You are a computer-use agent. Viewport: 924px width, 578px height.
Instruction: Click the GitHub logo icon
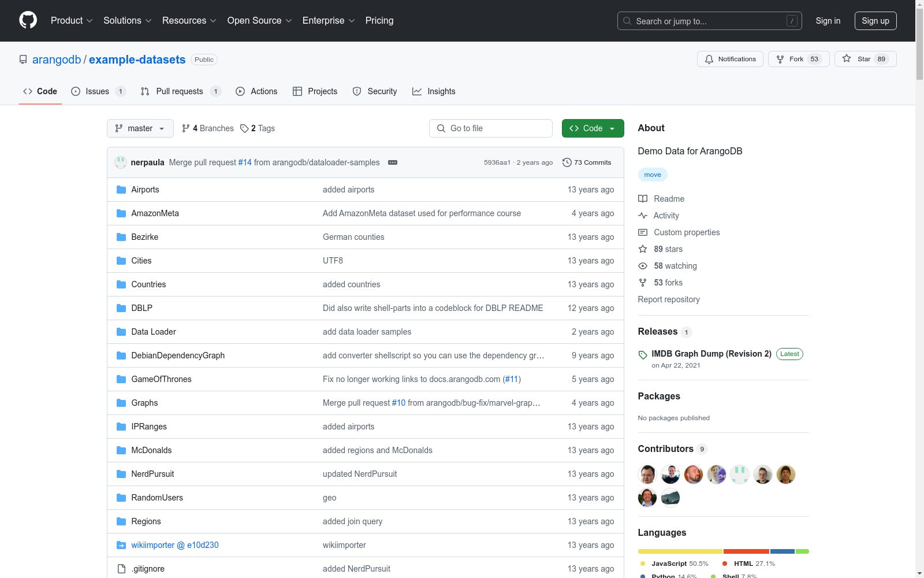coord(28,20)
